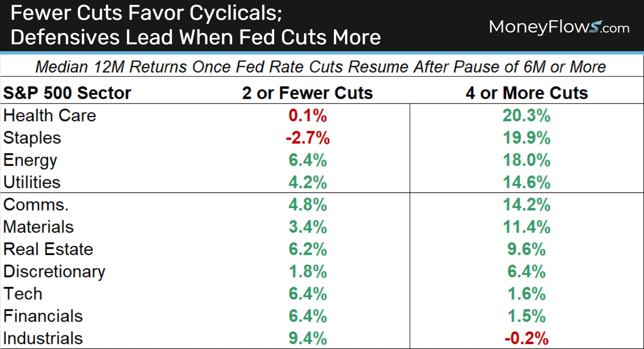Viewport: 644px width, 349px height.
Task: Select the 'S&P 500 Sector' column header
Action: pos(67,93)
